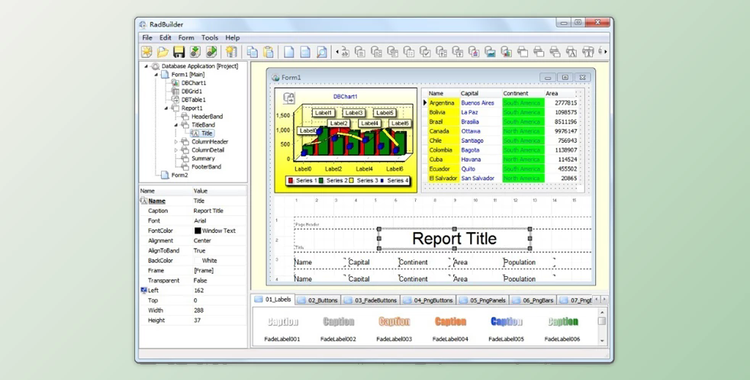Image resolution: width=750 pixels, height=380 pixels.
Task: Click the Copy toolbar icon
Action: point(252,52)
